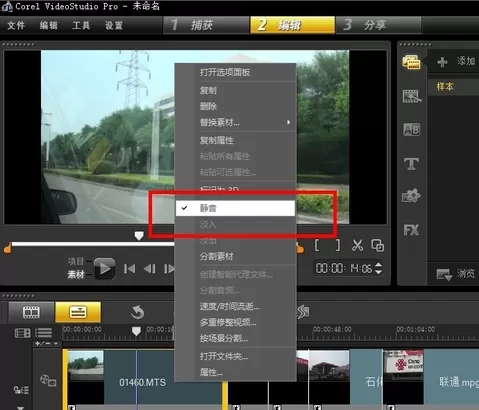Click the orange trim start marker
Viewport: 479px width, 410px height.
7,249
